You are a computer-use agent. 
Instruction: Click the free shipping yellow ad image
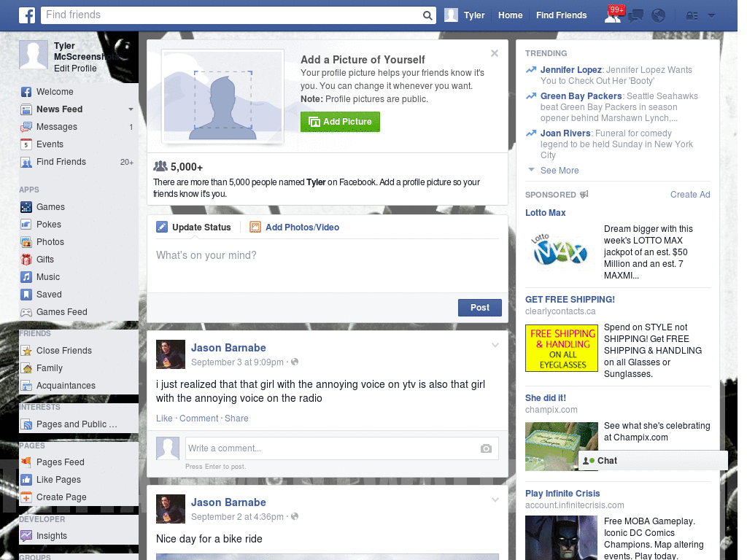coord(561,348)
